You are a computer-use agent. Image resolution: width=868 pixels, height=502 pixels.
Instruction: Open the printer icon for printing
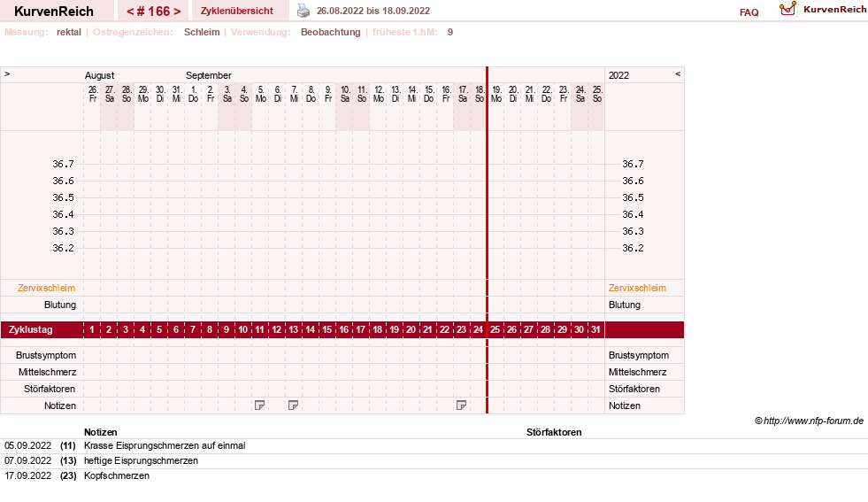click(303, 11)
